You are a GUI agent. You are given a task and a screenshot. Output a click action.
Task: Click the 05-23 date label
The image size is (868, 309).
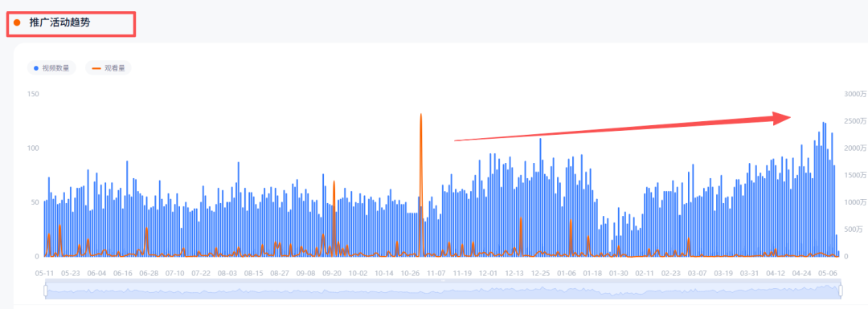(70, 273)
